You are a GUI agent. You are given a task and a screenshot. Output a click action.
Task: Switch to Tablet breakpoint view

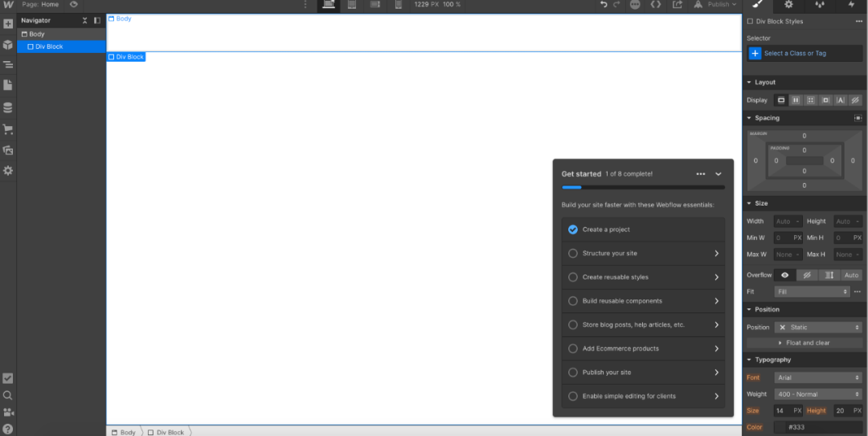tap(351, 5)
